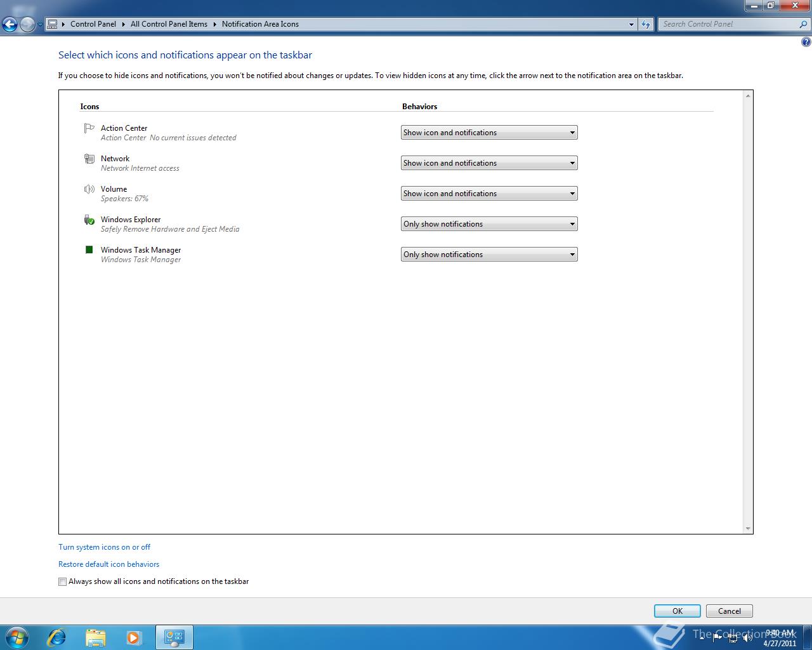Click Restore default icon behaviors link
Screen dimensions: 812x650
[108, 564]
